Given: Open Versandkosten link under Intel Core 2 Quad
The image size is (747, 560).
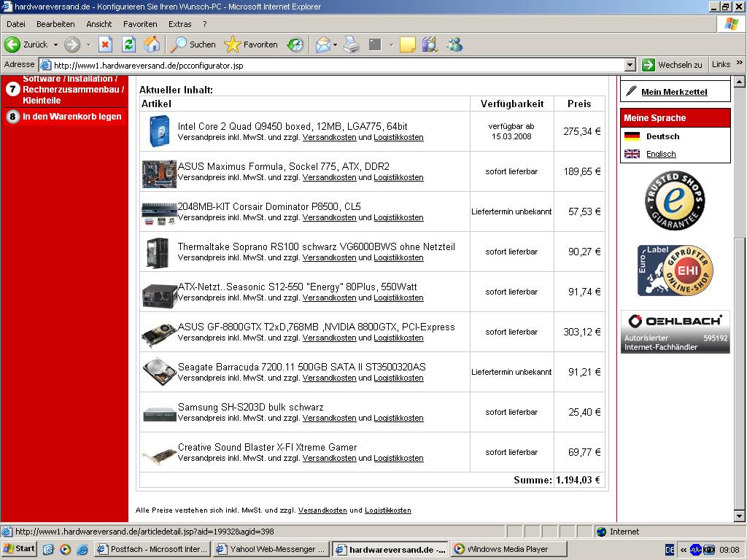Looking at the screenshot, I should [329, 137].
